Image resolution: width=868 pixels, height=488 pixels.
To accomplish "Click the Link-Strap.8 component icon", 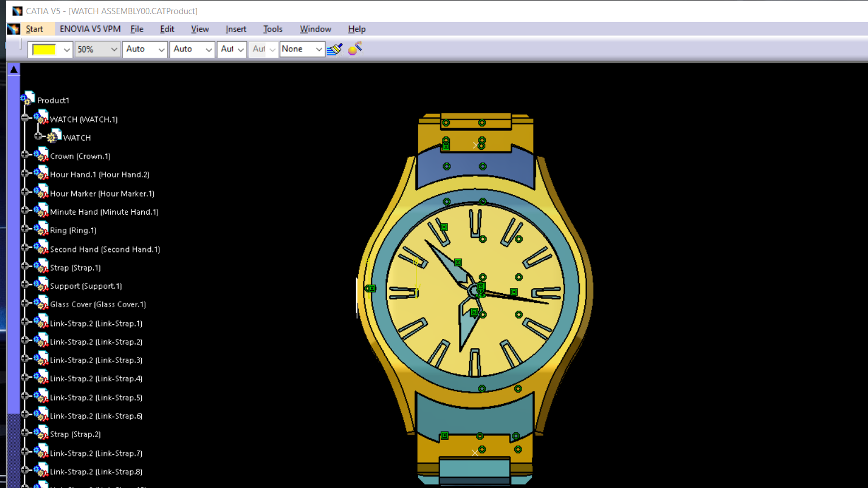I will [41, 470].
